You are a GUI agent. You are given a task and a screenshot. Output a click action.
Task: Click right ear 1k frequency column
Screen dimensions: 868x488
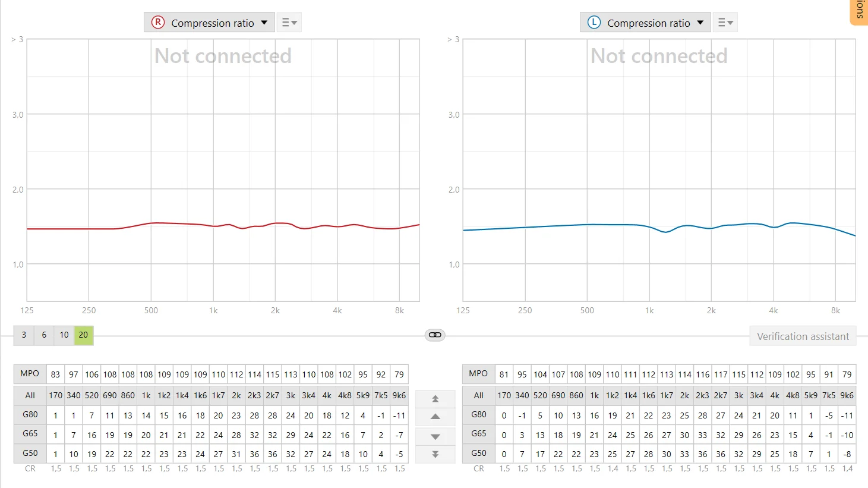[x=146, y=395]
